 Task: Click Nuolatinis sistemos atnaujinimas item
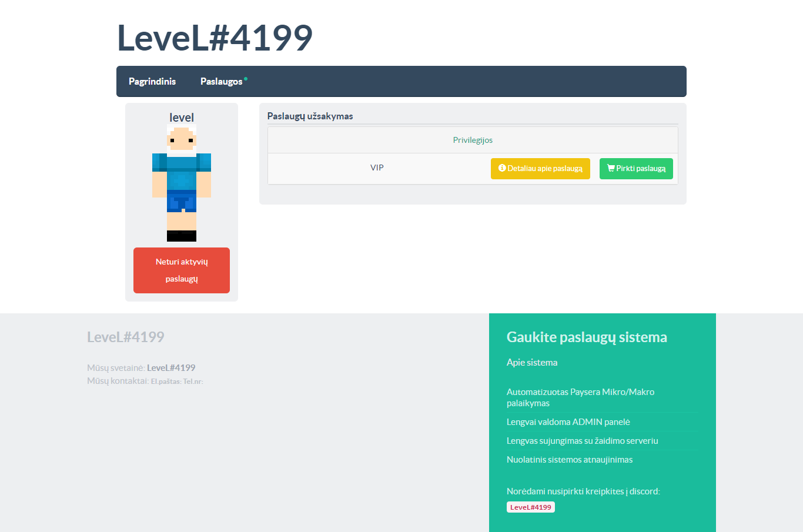point(570,460)
